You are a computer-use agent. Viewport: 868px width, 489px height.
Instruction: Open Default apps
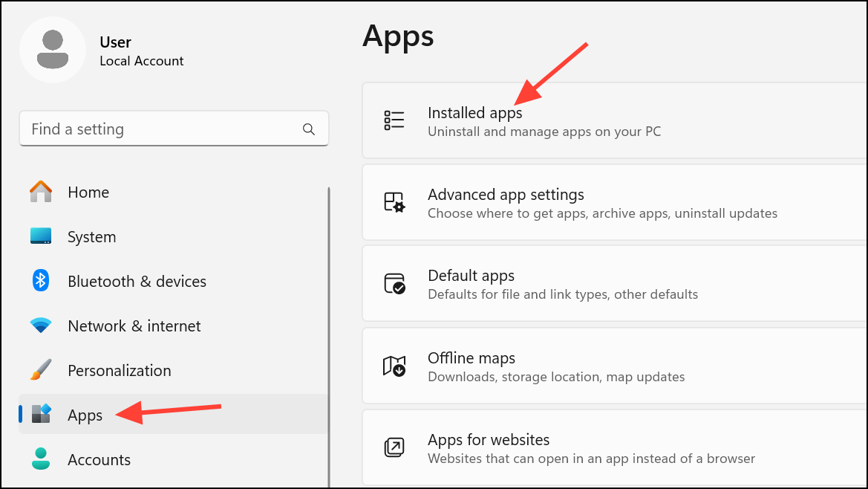pos(471,276)
